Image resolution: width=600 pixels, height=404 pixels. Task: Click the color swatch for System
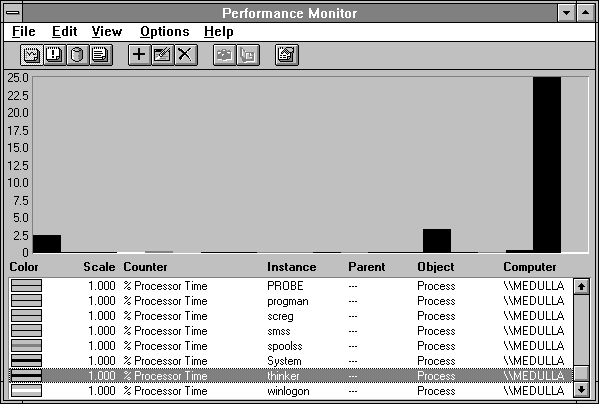[26, 361]
